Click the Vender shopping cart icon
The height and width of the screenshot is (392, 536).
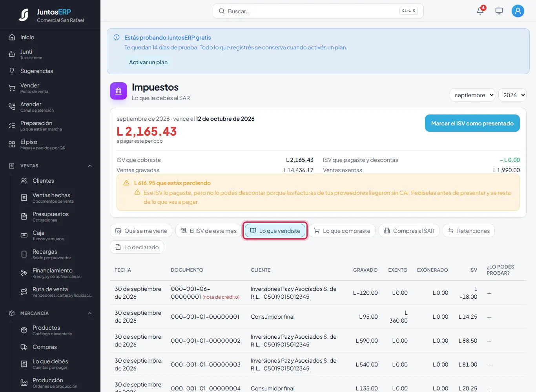tap(12, 88)
